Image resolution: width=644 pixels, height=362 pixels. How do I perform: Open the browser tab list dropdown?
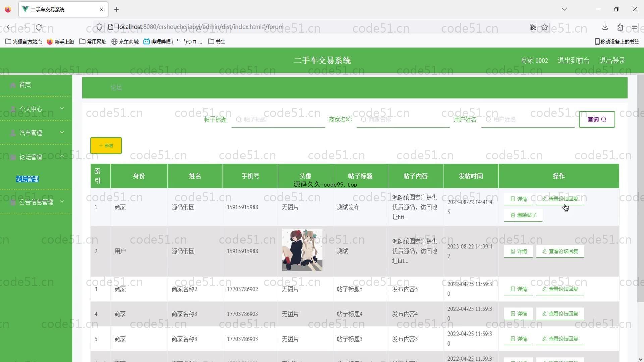point(564,9)
